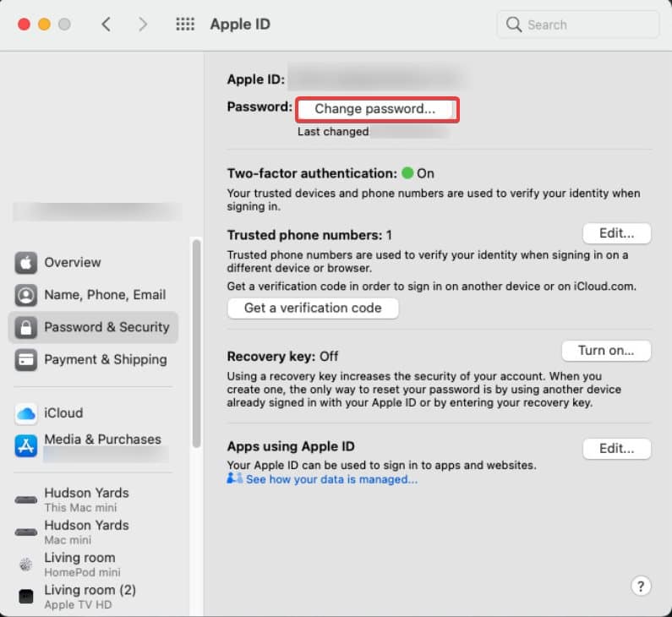Click the card icon for Payment & Shipping
Screen dimensions: 672x617
pos(25,360)
